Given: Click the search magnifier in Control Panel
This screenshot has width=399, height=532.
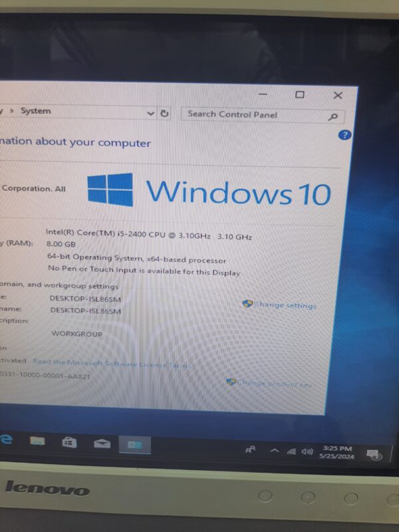Looking at the screenshot, I should tap(333, 116).
